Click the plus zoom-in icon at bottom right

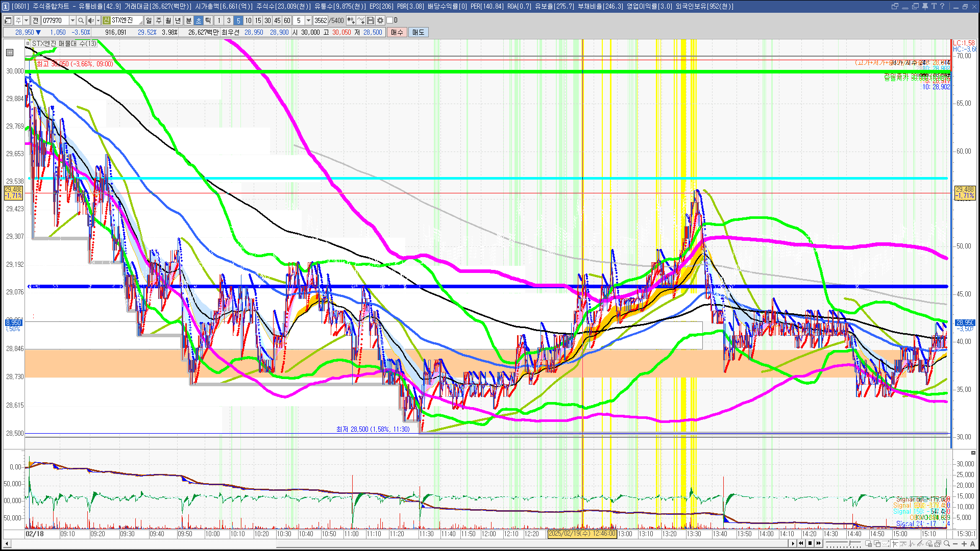click(x=964, y=544)
